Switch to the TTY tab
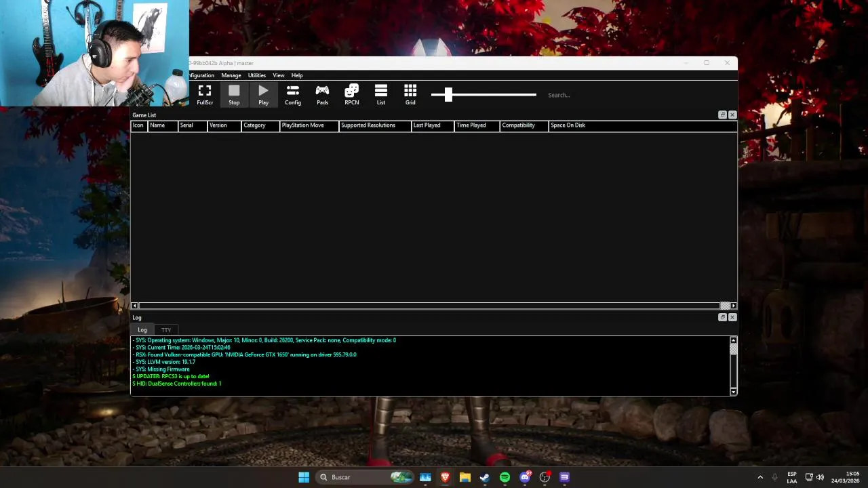The height and width of the screenshot is (488, 868). 166,329
